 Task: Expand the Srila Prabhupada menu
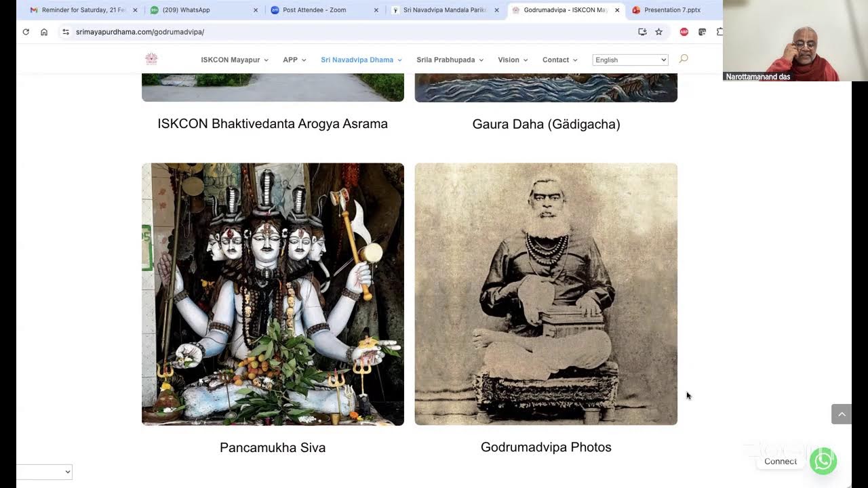tap(450, 60)
